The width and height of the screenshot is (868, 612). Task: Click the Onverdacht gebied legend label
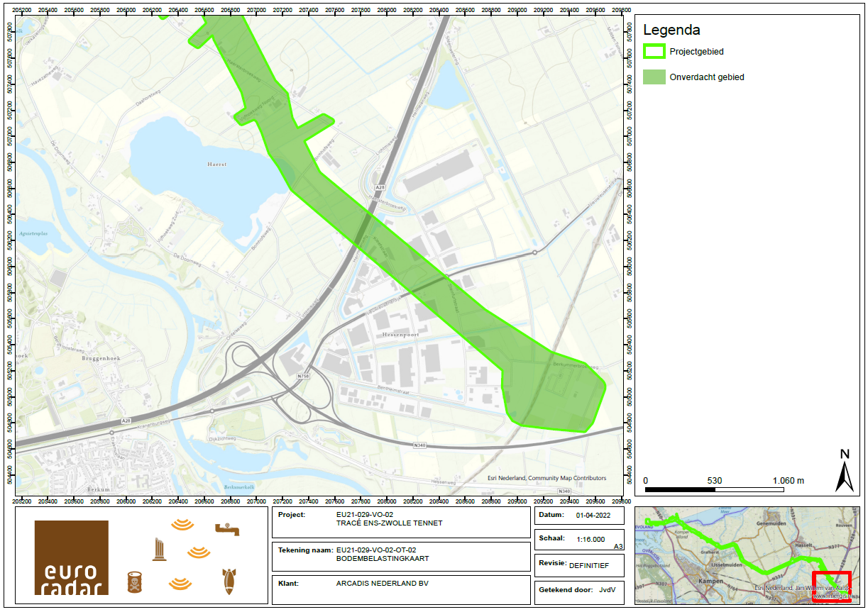[x=706, y=77]
